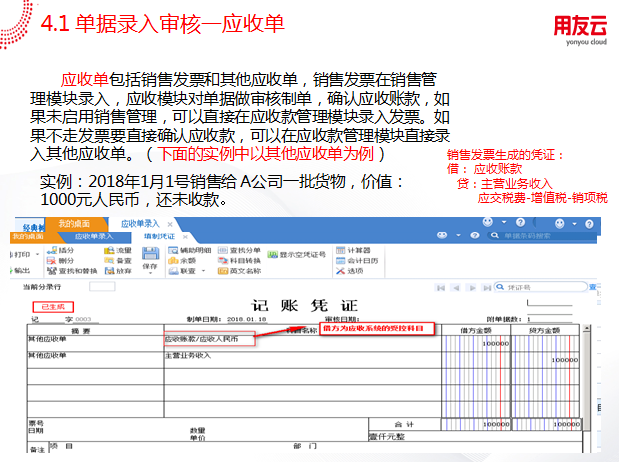This screenshot has height=462, width=619.
Task: Click the 英文名称 English name icon
Action: click(223, 271)
